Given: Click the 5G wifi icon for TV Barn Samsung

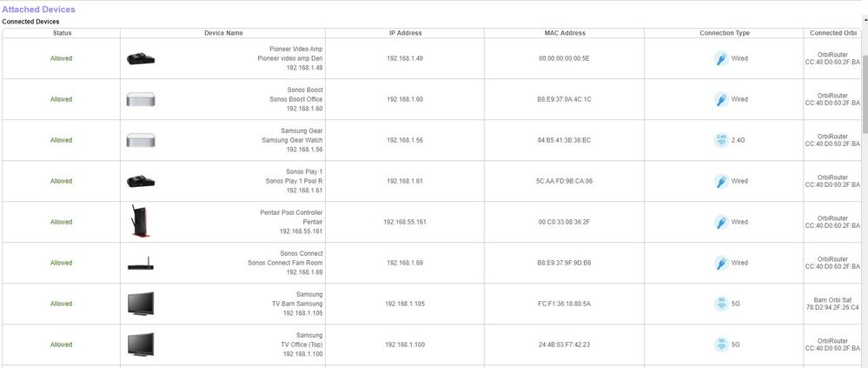Looking at the screenshot, I should [720, 304].
